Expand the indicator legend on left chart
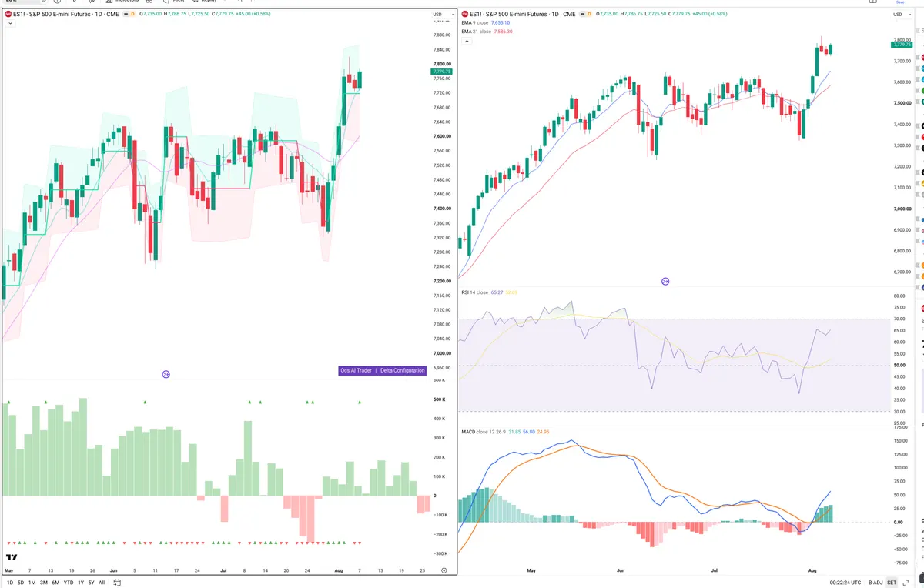The height and width of the screenshot is (588, 924). pyautogui.click(x=10, y=24)
